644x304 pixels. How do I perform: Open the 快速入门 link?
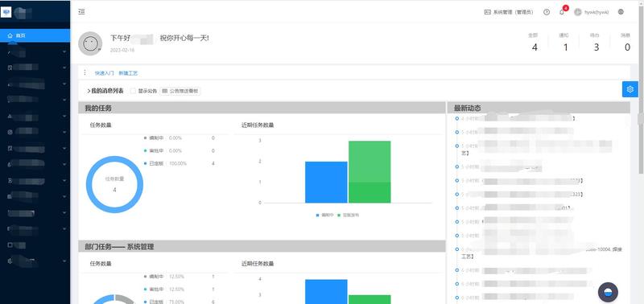coord(105,73)
